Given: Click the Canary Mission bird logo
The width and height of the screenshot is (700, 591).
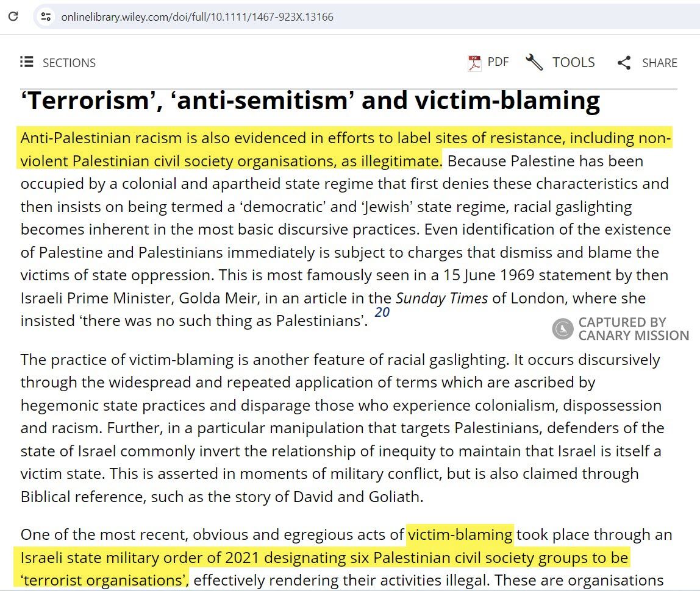Looking at the screenshot, I should pos(562,329).
